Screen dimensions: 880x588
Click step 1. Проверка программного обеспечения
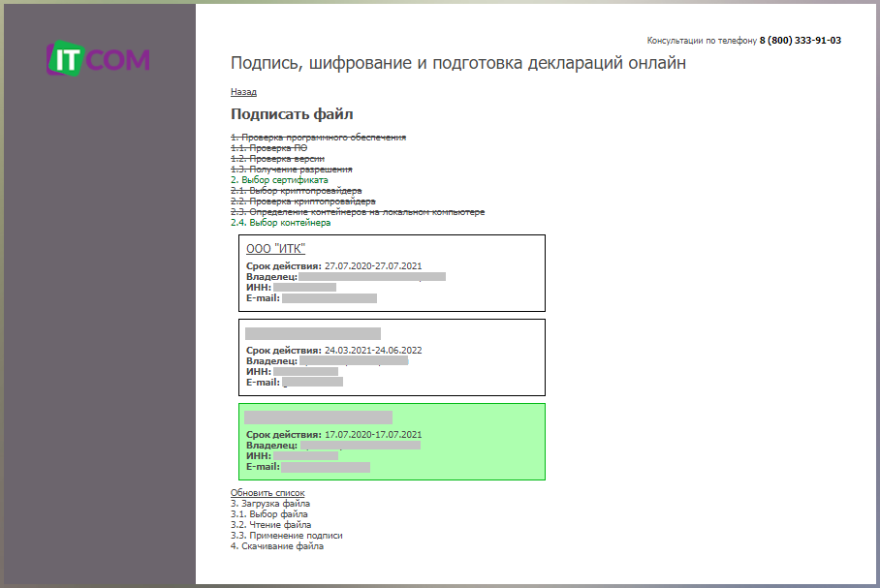pos(318,138)
